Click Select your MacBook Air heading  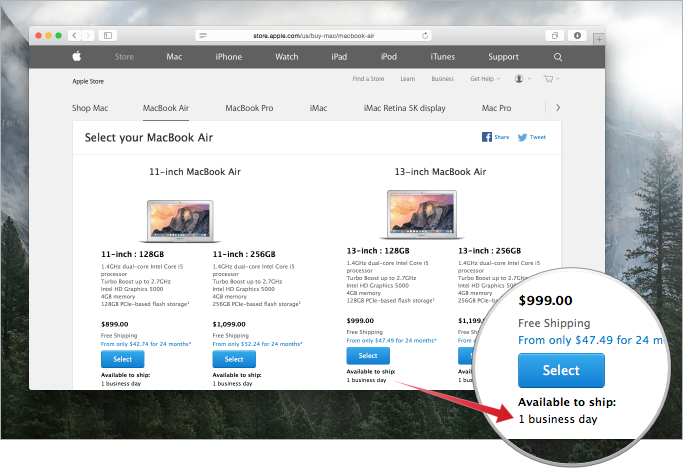(149, 138)
